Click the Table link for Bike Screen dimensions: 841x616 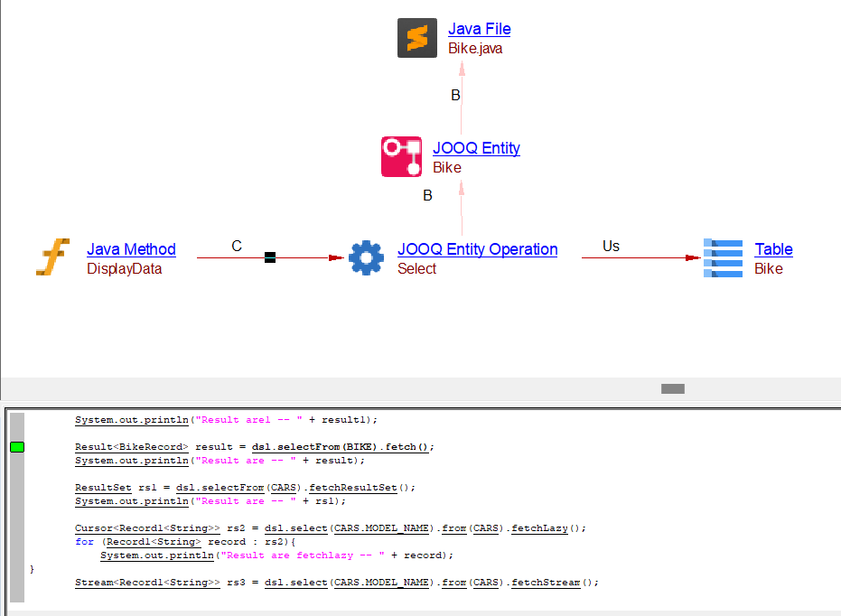pos(773,249)
